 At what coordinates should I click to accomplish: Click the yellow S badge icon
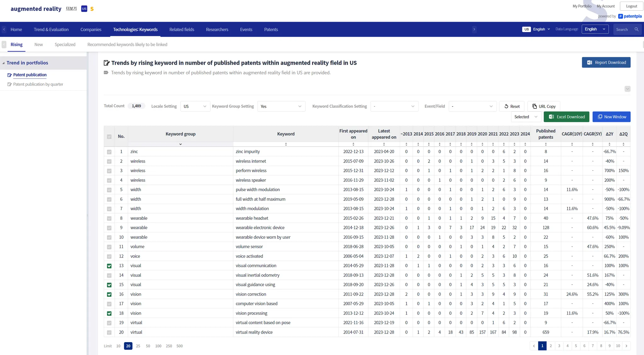tap(92, 9)
